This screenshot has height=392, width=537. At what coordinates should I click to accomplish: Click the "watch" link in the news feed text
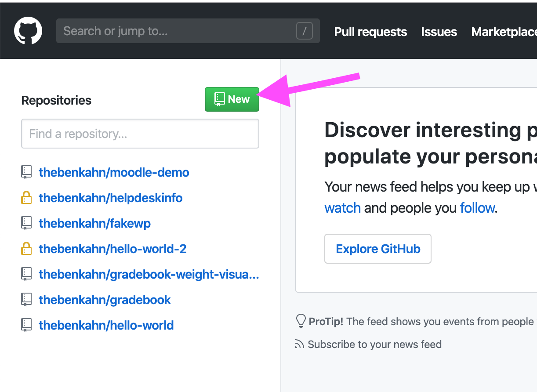coord(342,207)
